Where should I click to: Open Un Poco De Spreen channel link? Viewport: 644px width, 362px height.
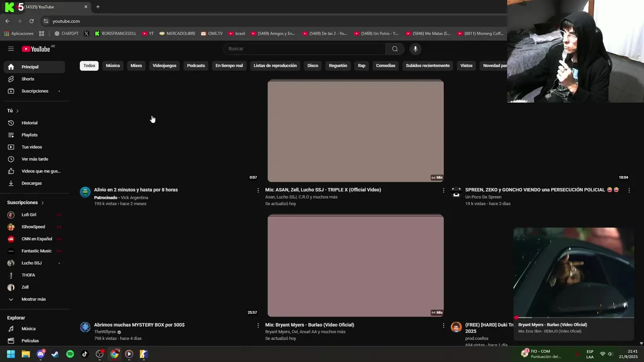[484, 197]
